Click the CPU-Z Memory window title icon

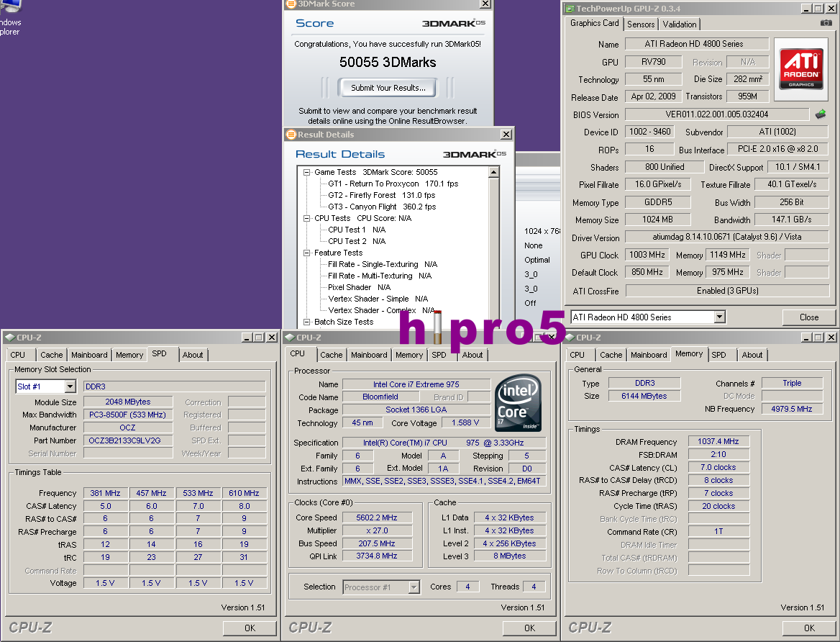570,338
